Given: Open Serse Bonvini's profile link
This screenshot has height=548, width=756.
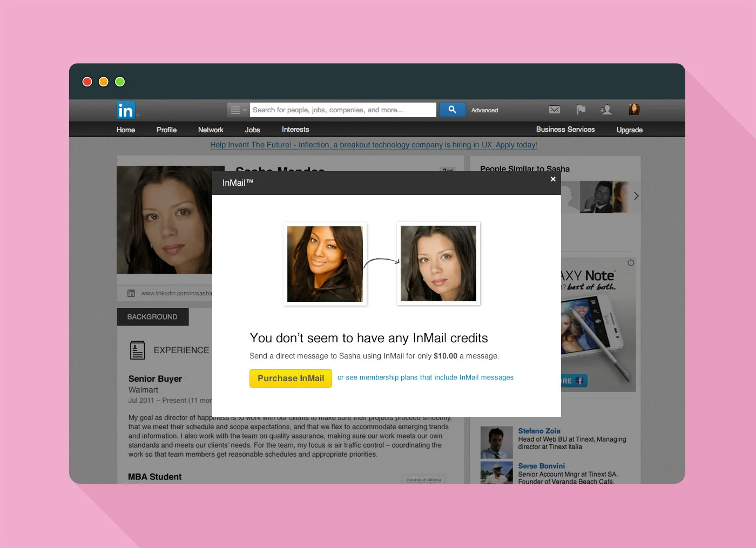Looking at the screenshot, I should point(541,466).
